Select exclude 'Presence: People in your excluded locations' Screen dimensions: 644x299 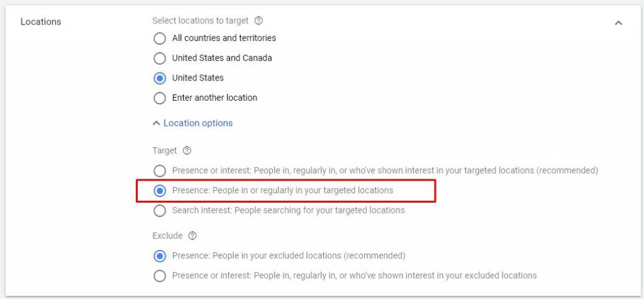160,256
